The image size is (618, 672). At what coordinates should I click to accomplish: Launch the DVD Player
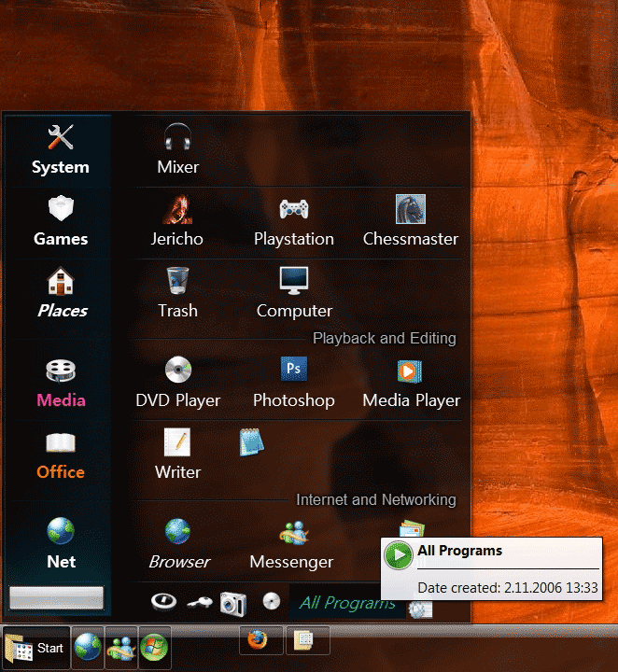click(x=177, y=371)
